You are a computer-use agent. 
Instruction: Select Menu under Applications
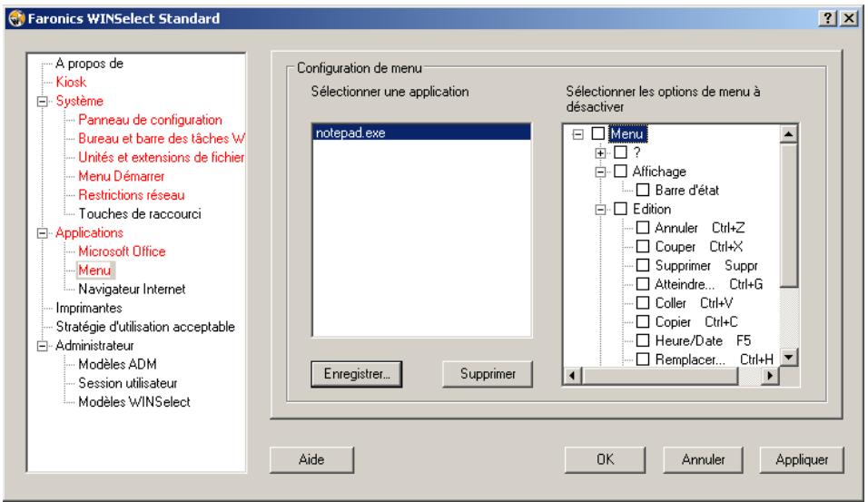[x=94, y=271]
